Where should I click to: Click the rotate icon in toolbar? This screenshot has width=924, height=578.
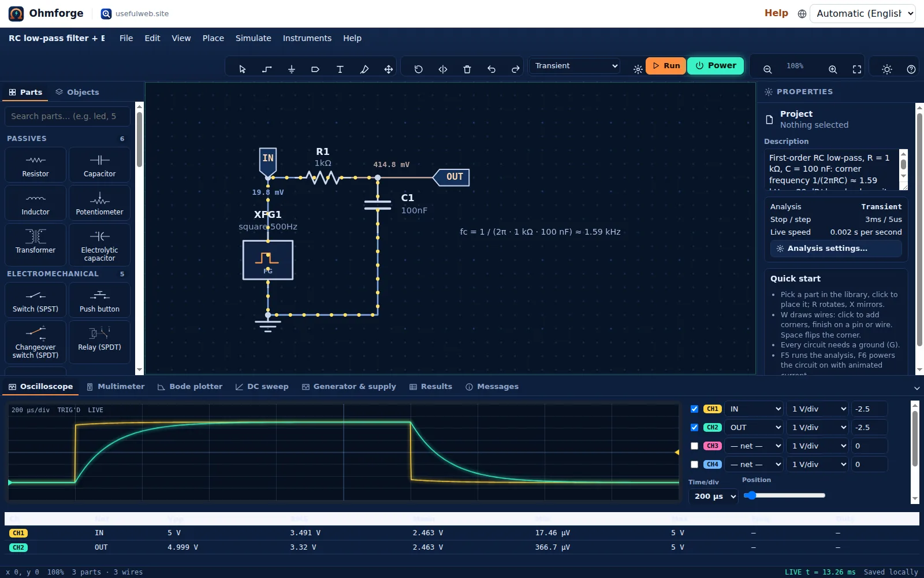point(419,69)
